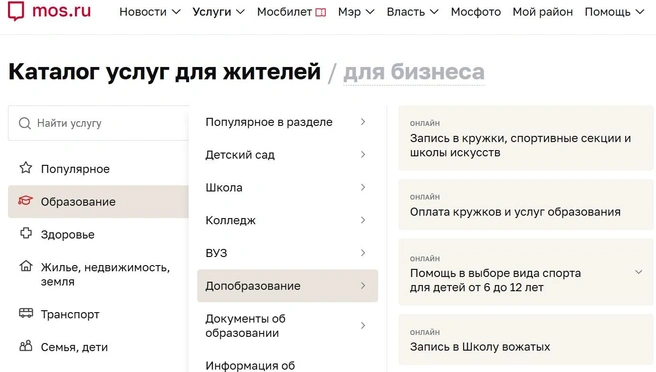The width and height of the screenshot is (656, 372).
Task: Click the ticket icon beside Мосбилет
Action: tap(321, 13)
